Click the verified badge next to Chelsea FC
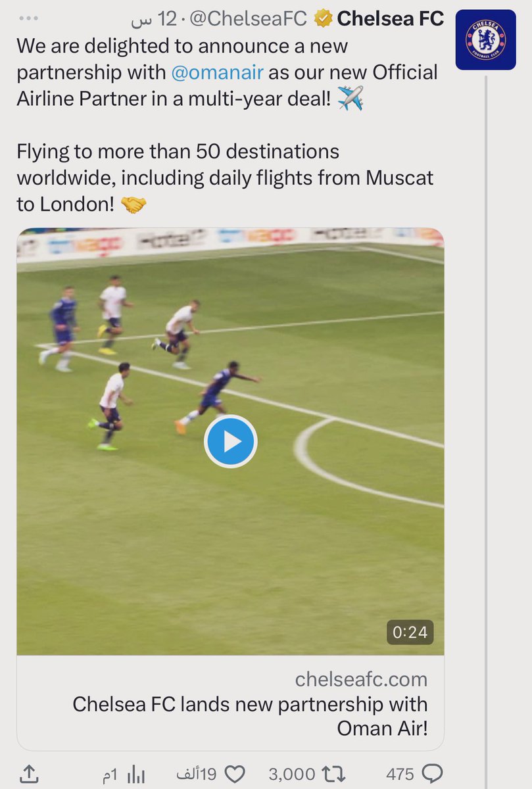The image size is (532, 789). pos(322,20)
